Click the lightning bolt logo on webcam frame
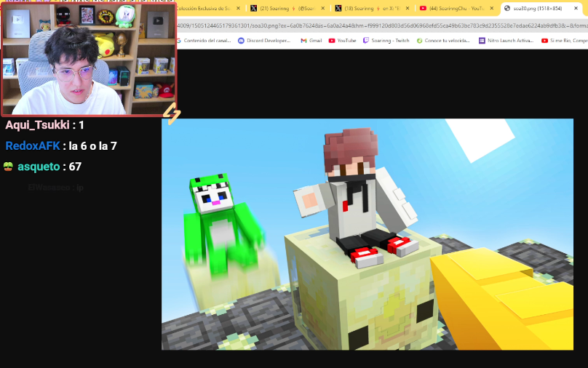 tap(171, 113)
